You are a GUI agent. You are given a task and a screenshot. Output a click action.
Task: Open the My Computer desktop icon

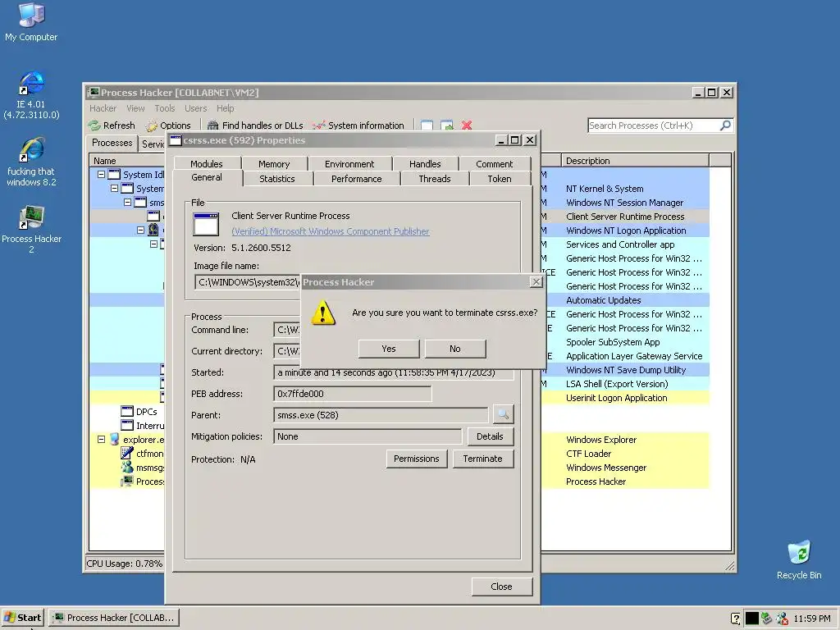coord(31,22)
